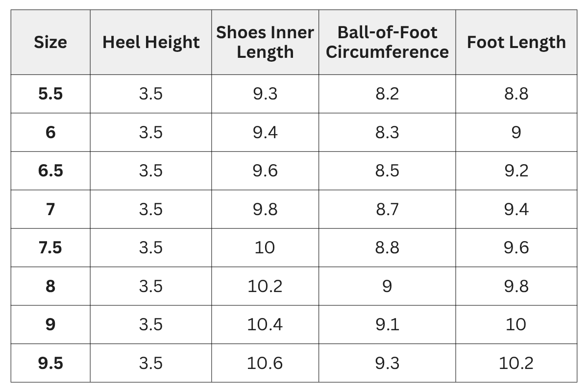
Task: Click the size 9.5 row label
Action: pos(50,363)
